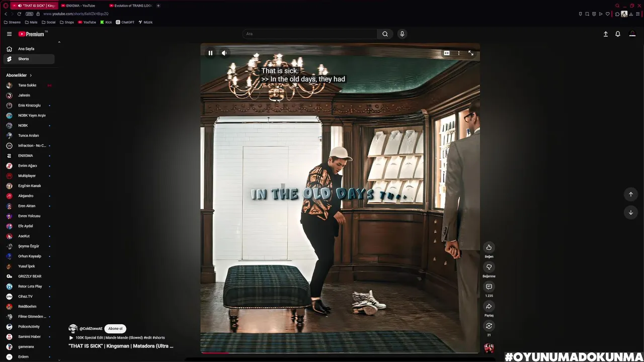Image resolution: width=644 pixels, height=362 pixels.
Task: Seek using the Short's red progress bar
Action: point(340,352)
